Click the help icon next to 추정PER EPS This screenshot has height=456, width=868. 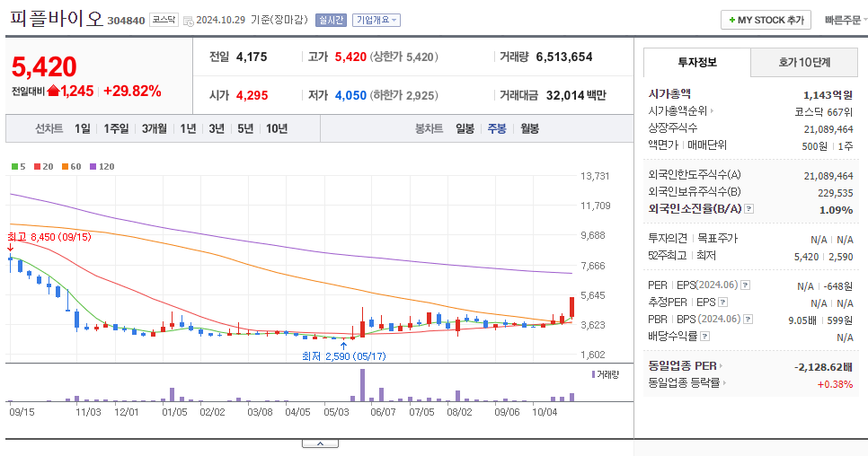[x=723, y=303]
